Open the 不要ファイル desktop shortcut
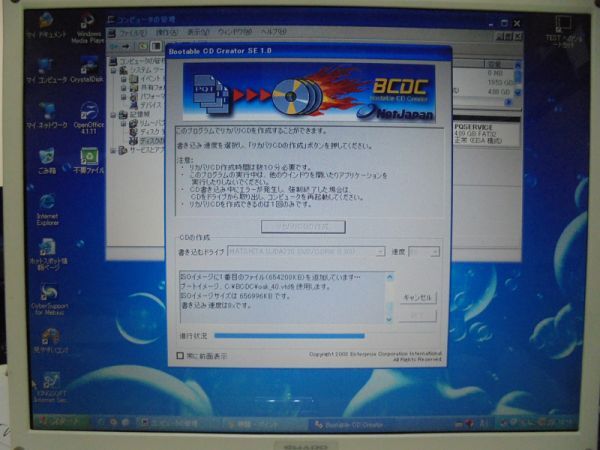The height and width of the screenshot is (450, 600). coord(88,161)
